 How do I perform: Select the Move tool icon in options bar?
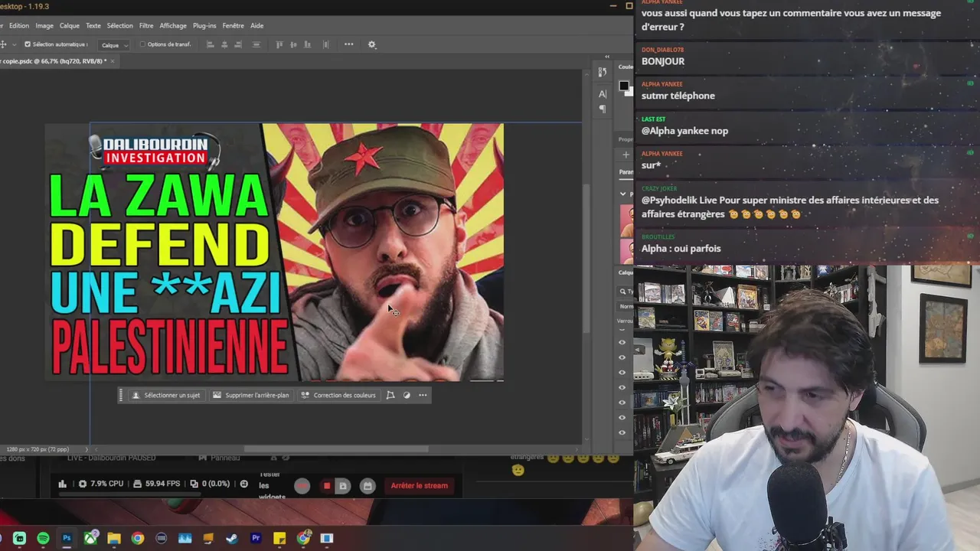(x=3, y=44)
